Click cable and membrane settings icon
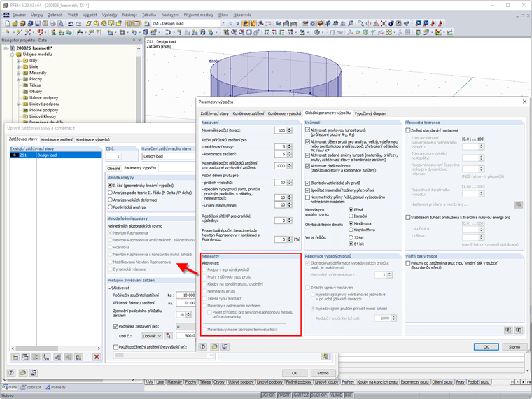This screenshot has width=532, height=399. (519, 204)
